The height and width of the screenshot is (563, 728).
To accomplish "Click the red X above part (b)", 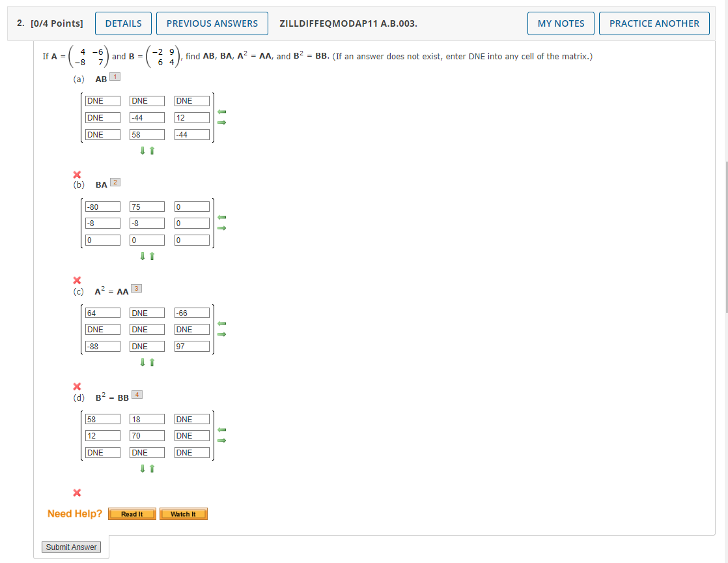I will 77,174.
